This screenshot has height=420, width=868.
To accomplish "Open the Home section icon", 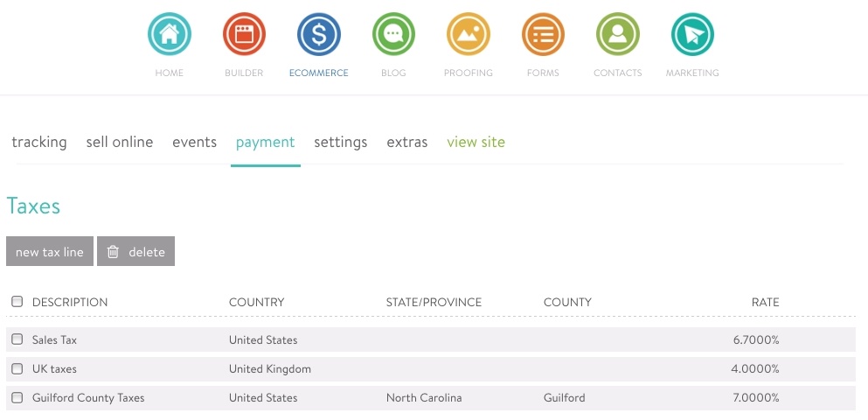I will [170, 35].
